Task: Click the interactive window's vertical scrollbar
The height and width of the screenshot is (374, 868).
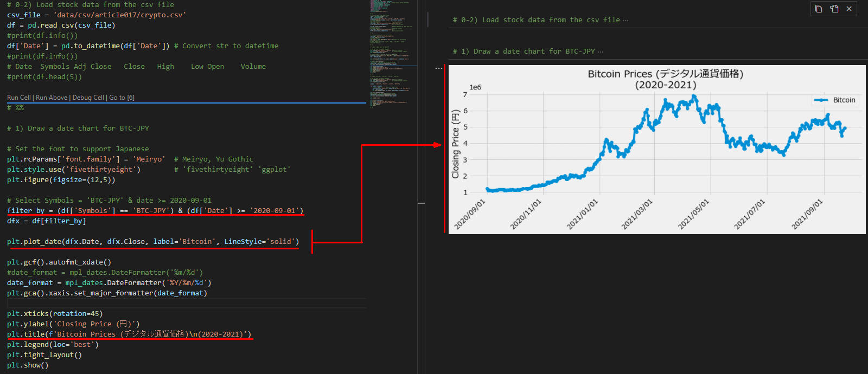Action: [x=428, y=20]
